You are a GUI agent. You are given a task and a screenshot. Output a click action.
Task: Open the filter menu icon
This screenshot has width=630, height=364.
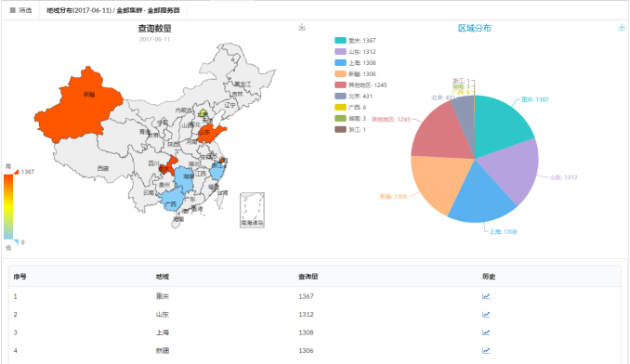[12, 10]
